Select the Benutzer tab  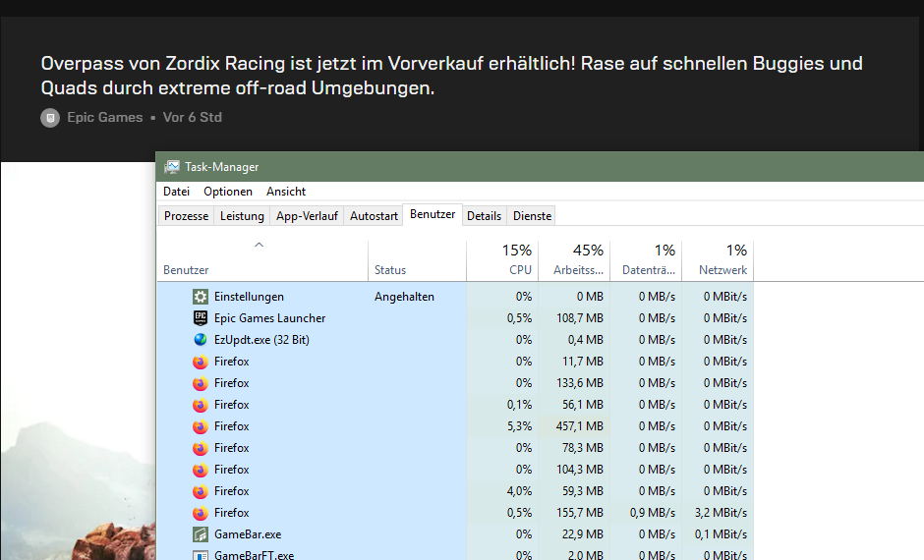433,214
